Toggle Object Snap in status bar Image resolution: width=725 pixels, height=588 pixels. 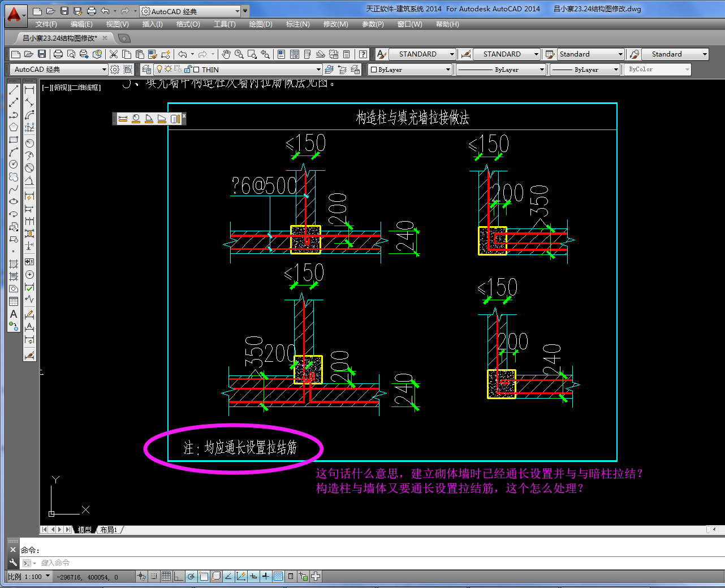click(204, 577)
